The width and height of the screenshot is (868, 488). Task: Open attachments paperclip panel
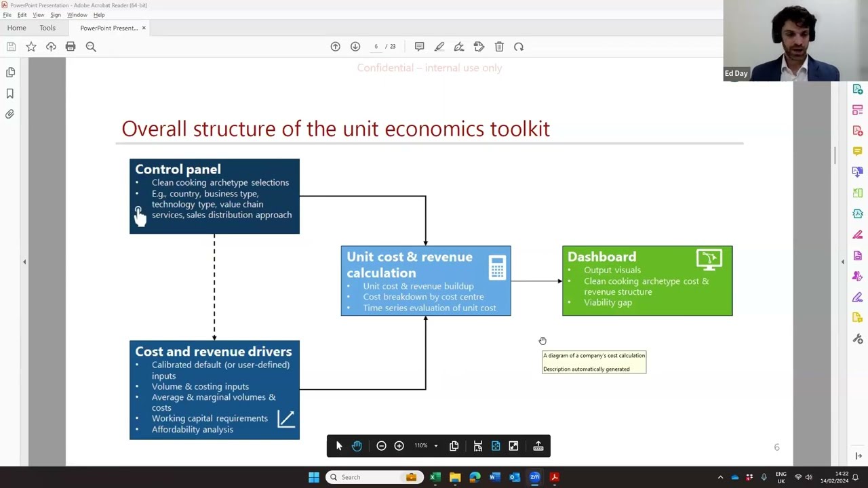coord(10,114)
